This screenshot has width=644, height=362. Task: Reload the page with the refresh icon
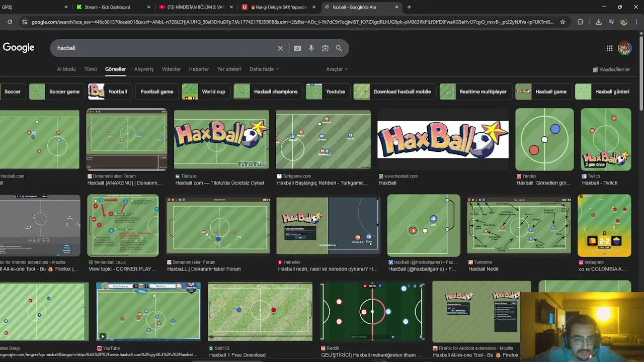(x=10, y=22)
